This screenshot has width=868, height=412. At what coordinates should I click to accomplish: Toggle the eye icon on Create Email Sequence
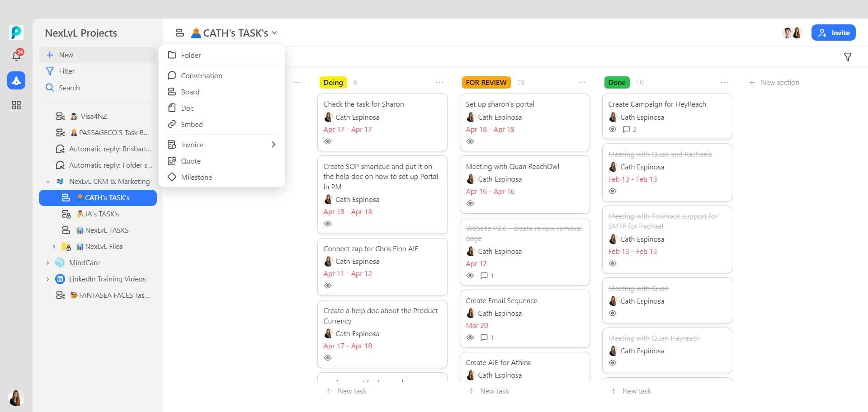tap(470, 337)
